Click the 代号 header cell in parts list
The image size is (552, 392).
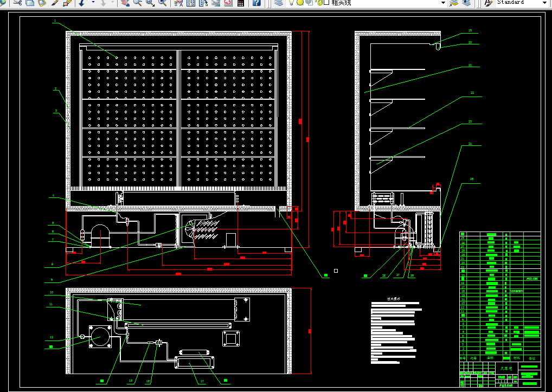473,358
